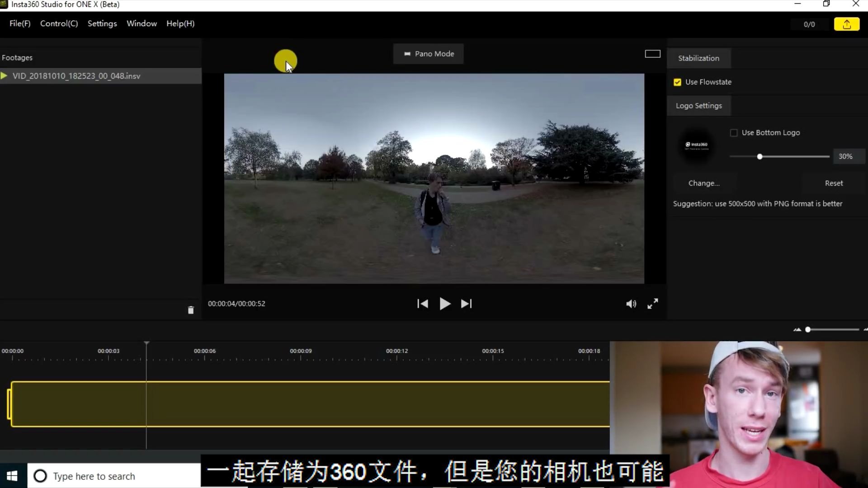Click the green play arrow beside footage file
The width and height of the screenshot is (868, 488).
click(4, 76)
